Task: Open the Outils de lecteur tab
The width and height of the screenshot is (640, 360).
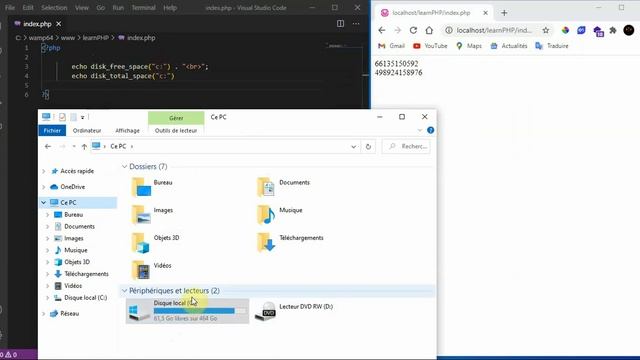Action: (176, 130)
